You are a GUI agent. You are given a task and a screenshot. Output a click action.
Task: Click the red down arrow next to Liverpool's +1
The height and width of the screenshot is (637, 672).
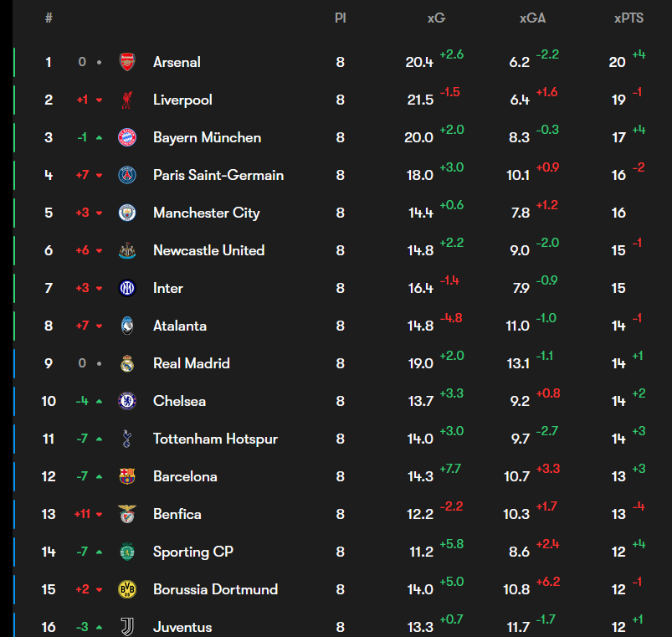coord(98,100)
